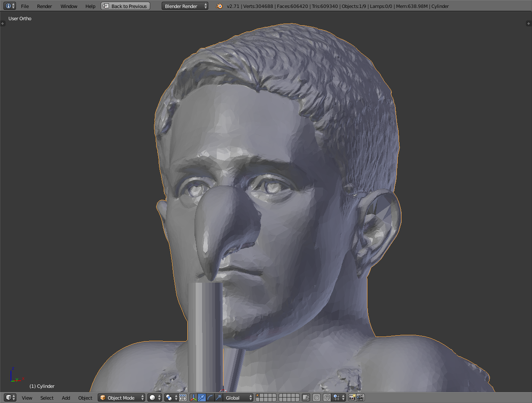Open the File menu
The image size is (532, 403).
[25, 6]
